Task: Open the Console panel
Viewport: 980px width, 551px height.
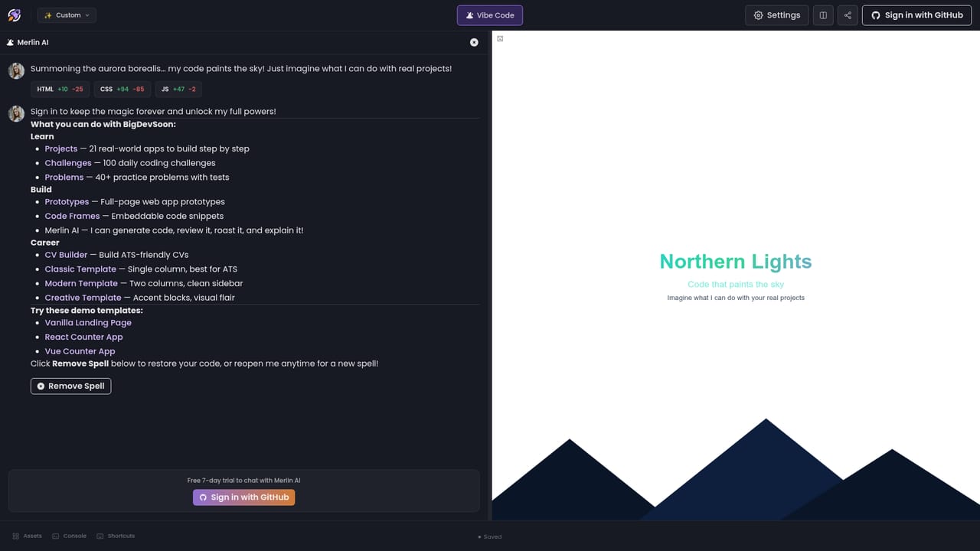Action: 70,536
